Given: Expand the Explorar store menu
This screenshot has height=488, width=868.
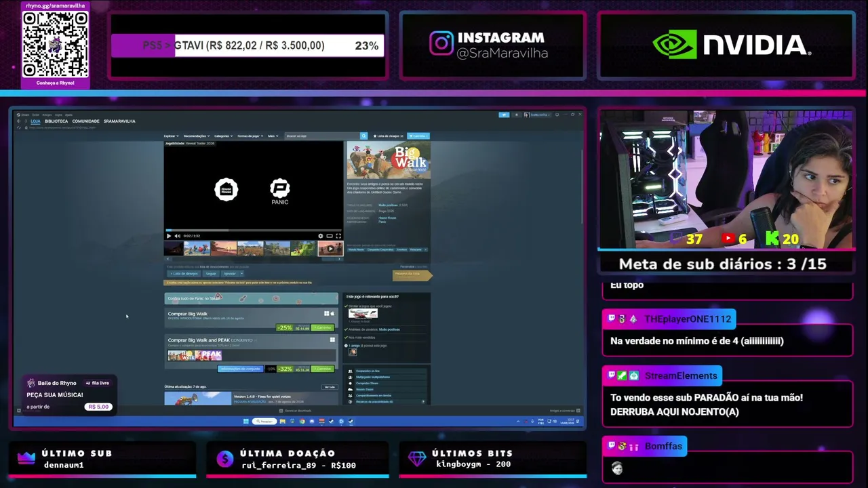Looking at the screenshot, I should [171, 136].
